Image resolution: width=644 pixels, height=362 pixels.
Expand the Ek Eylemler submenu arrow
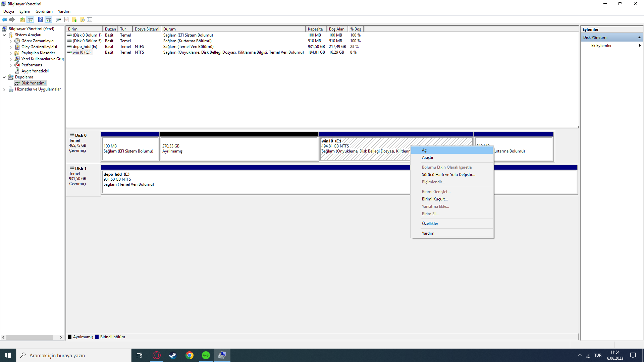[x=639, y=46]
